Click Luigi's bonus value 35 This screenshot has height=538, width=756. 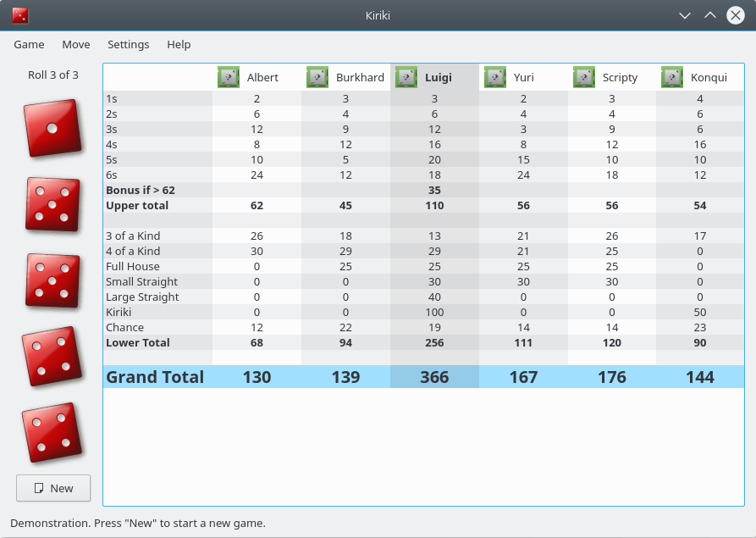pos(434,190)
